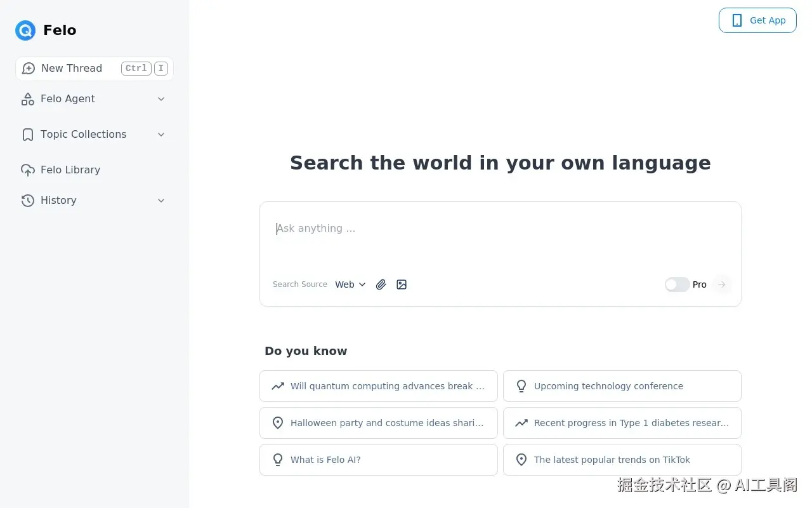Upload an image with the picture icon
The width and height of the screenshot is (812, 508).
[x=402, y=284]
